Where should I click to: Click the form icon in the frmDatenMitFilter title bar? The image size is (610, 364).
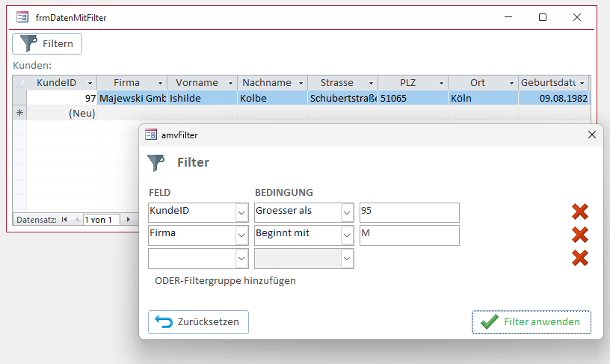click(x=22, y=17)
